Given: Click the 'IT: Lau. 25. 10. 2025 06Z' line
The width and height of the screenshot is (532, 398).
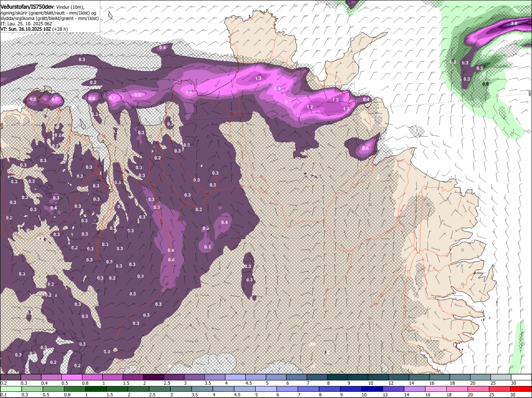Looking at the screenshot, I should click(26, 24).
